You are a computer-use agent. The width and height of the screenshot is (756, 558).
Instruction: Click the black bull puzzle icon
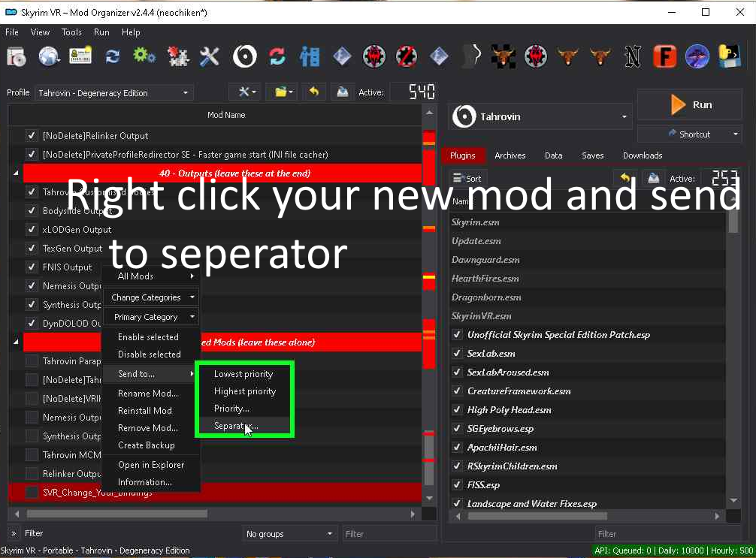503,56
